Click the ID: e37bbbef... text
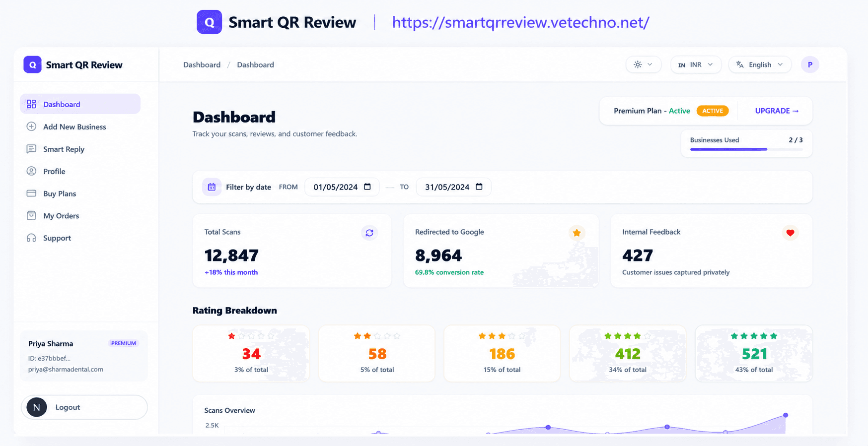Viewport: 868px width, 446px height. tap(49, 358)
